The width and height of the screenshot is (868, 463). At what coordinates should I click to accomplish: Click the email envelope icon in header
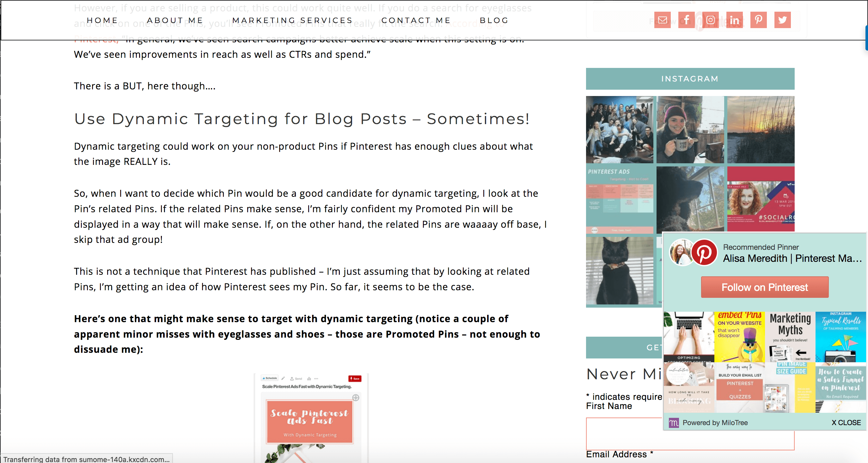(662, 20)
